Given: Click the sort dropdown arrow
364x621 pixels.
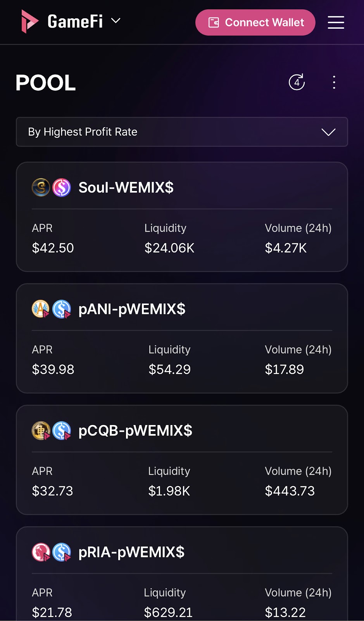Looking at the screenshot, I should pyautogui.click(x=328, y=132).
